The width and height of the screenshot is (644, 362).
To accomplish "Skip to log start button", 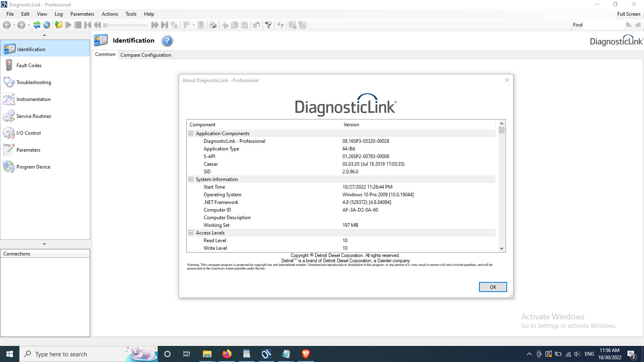I will 88,25.
